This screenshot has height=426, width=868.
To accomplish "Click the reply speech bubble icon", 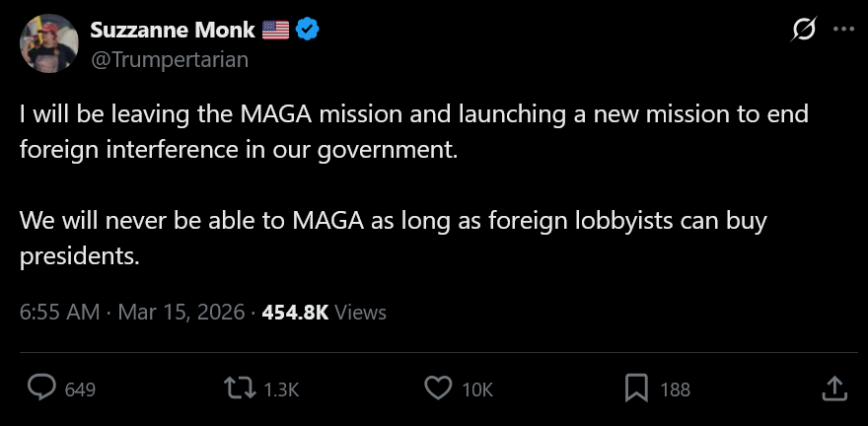I will click(x=42, y=388).
